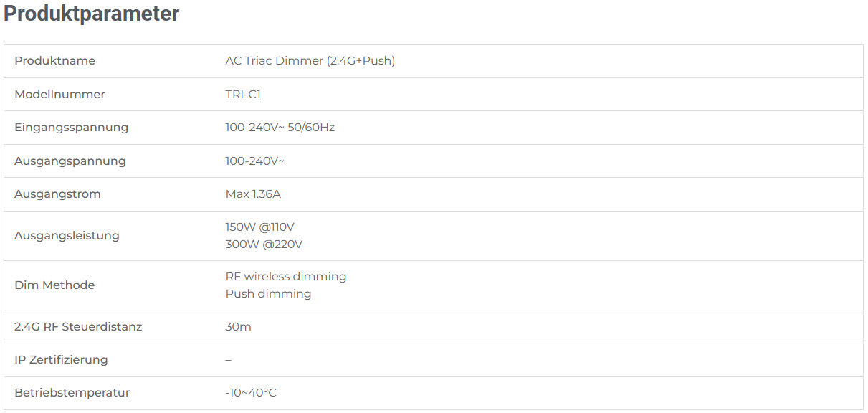Image resolution: width=868 pixels, height=413 pixels.
Task: Click the -10~40°C temperature value
Action: (250, 393)
